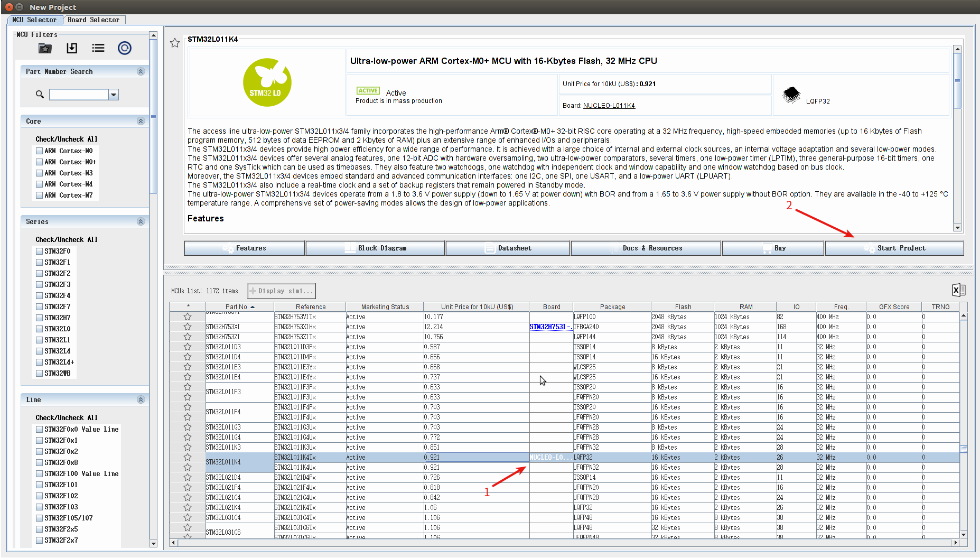This screenshot has width=980, height=558.
Task: Collapse the Line filter section
Action: point(141,399)
